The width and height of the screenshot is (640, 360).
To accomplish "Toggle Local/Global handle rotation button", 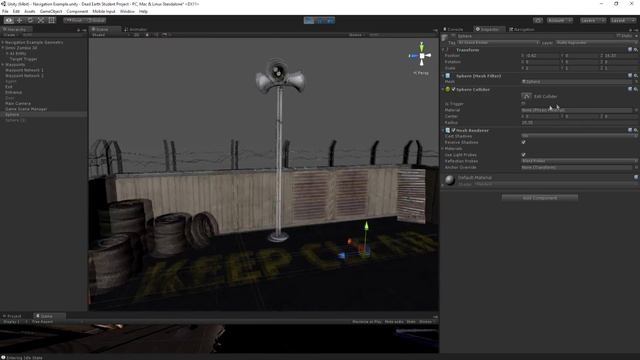I will (96, 20).
